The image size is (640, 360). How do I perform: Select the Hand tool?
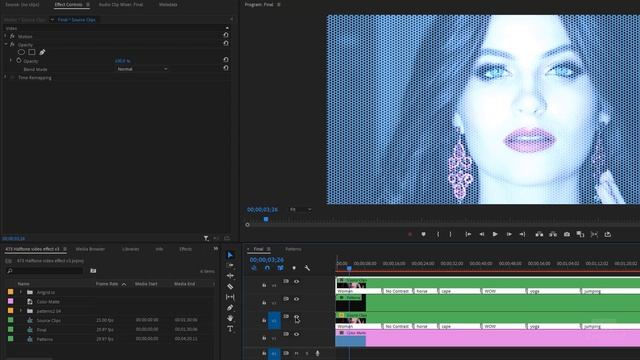[x=230, y=318]
